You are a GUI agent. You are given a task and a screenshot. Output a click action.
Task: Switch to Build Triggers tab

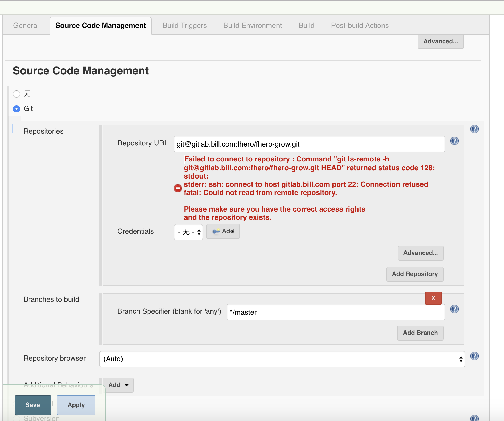(184, 26)
